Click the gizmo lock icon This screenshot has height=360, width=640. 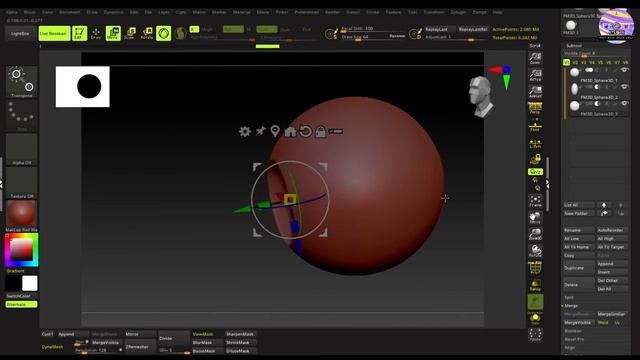click(320, 131)
